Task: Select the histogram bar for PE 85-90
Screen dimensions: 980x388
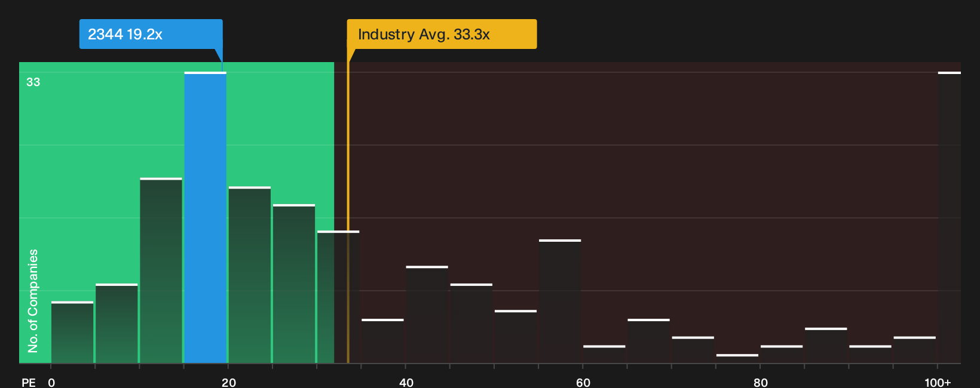Action: [826, 346]
